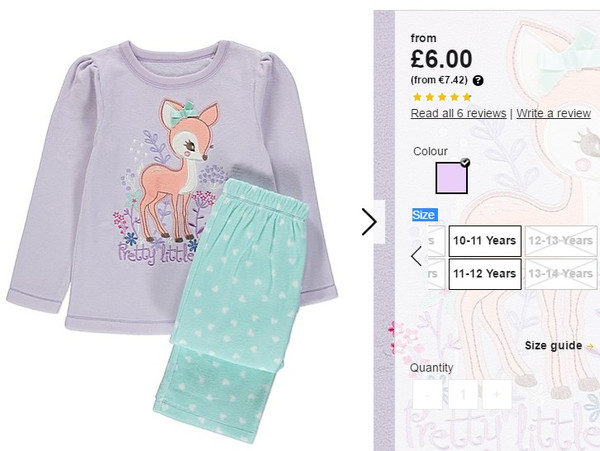The height and width of the screenshot is (451, 600).
Task: Click the selected checkmark on colour swatch
Action: click(465, 162)
